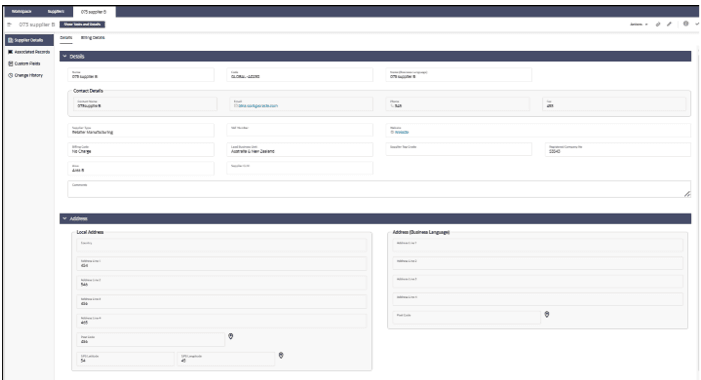Click map pin icon beside GPS Longitude
The image size is (701, 380).
tap(281, 355)
